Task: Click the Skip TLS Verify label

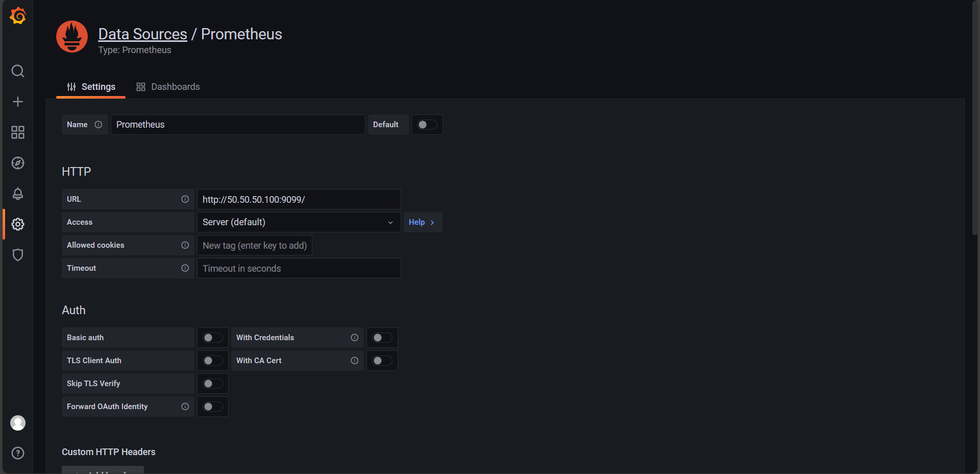Action: [93, 384]
